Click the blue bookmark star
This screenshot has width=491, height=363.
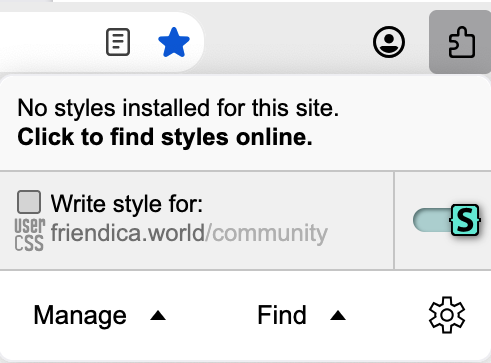coord(174,42)
